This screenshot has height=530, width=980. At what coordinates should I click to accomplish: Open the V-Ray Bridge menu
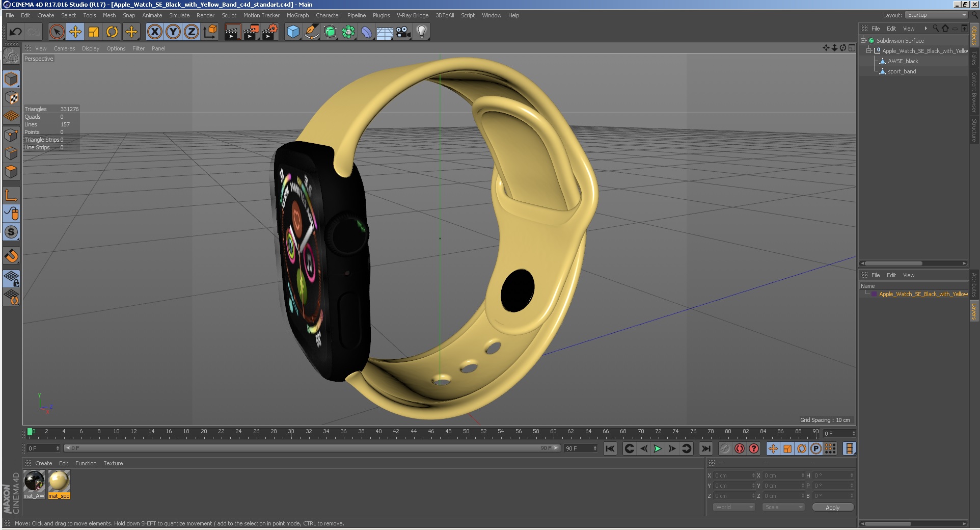coord(413,15)
